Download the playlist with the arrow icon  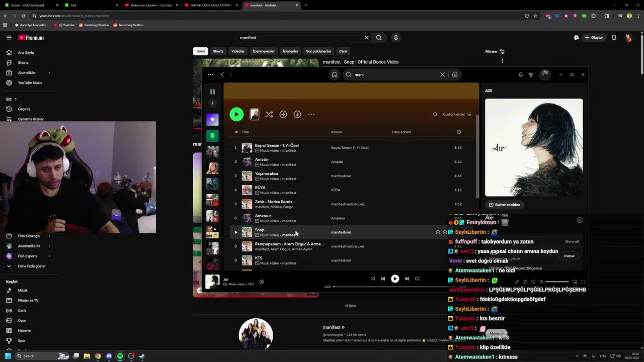click(x=297, y=114)
